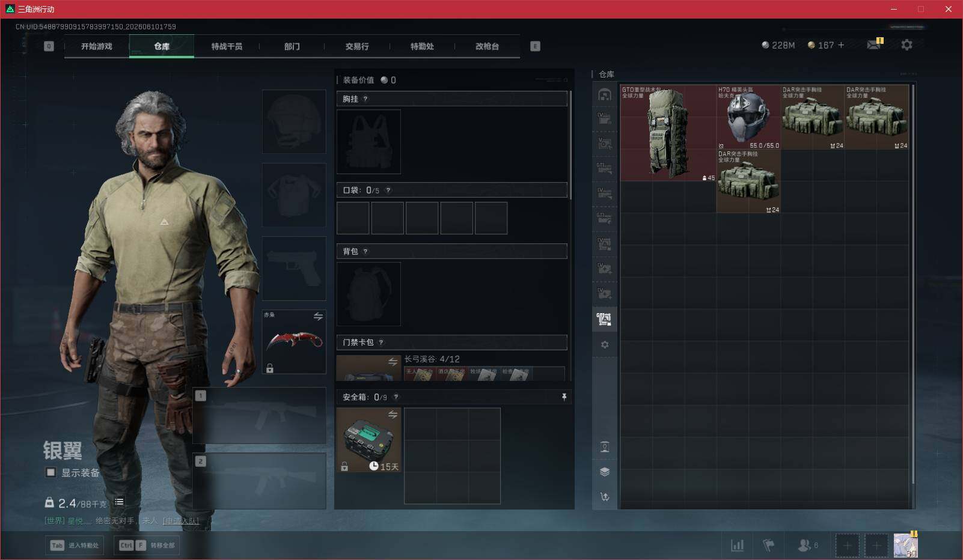The image size is (963, 560).
Task: Pin the 安全箱 section
Action: pyautogui.click(x=564, y=397)
